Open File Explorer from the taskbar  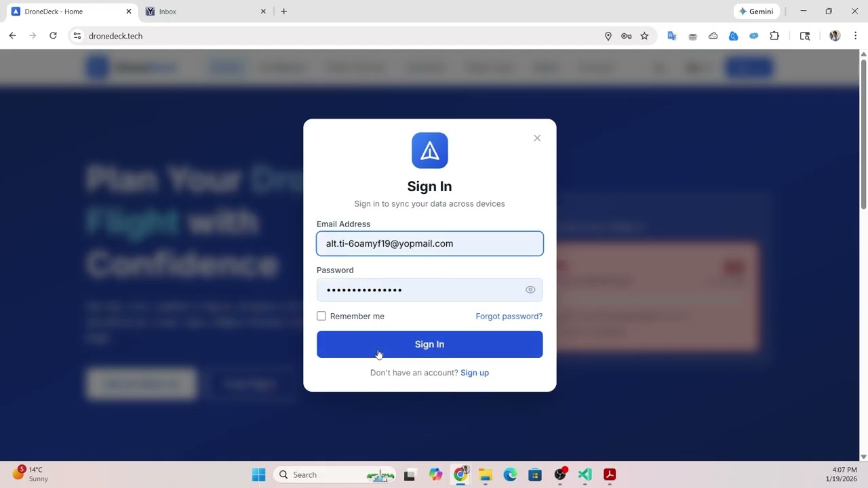485,474
